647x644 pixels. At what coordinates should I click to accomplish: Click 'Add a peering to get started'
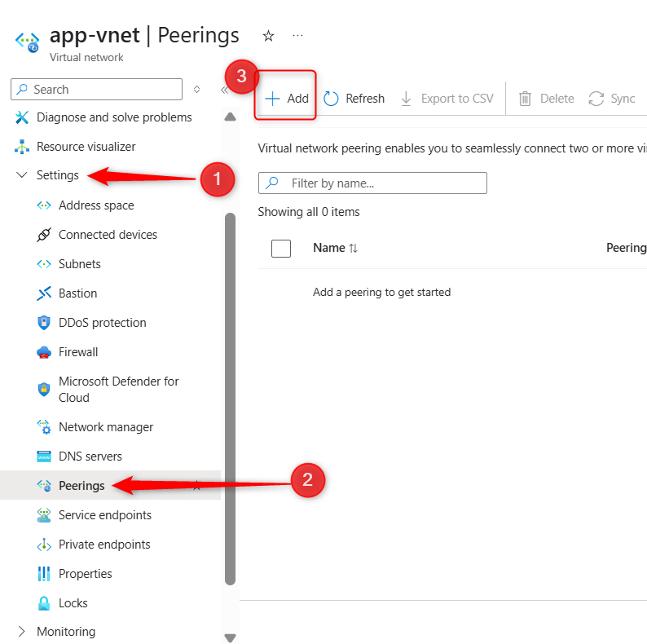381,293
